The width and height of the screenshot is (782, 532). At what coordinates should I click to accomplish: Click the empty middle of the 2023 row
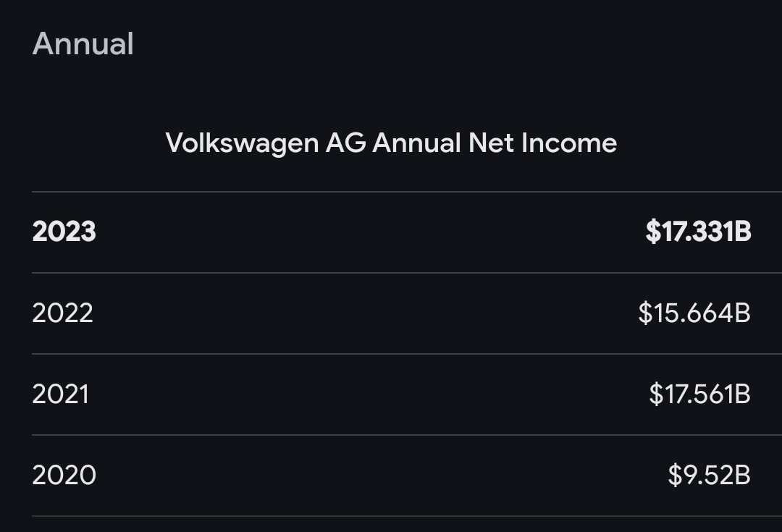(x=369, y=232)
